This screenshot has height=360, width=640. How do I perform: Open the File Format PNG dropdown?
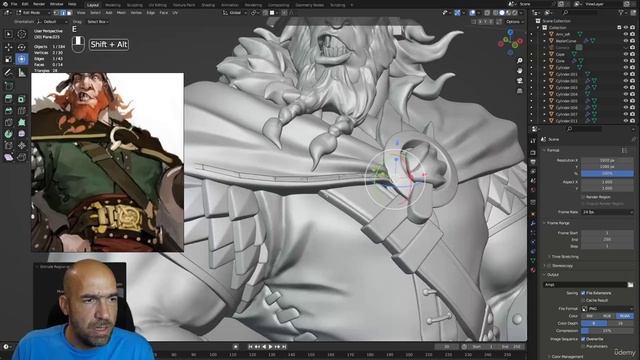point(607,309)
